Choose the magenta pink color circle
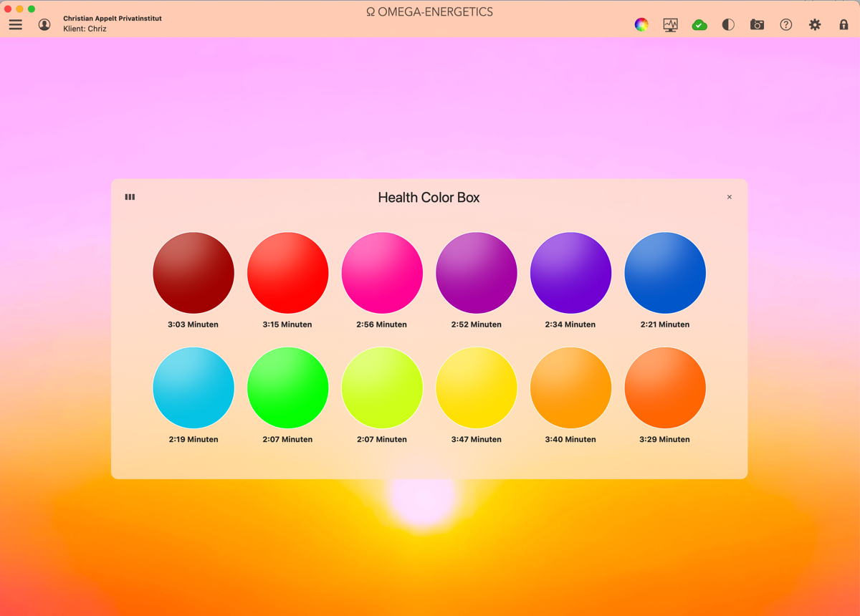This screenshot has width=860, height=616. pos(382,273)
